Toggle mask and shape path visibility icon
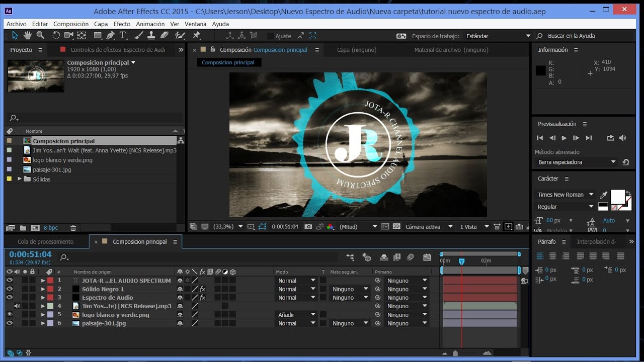 tap(262, 227)
